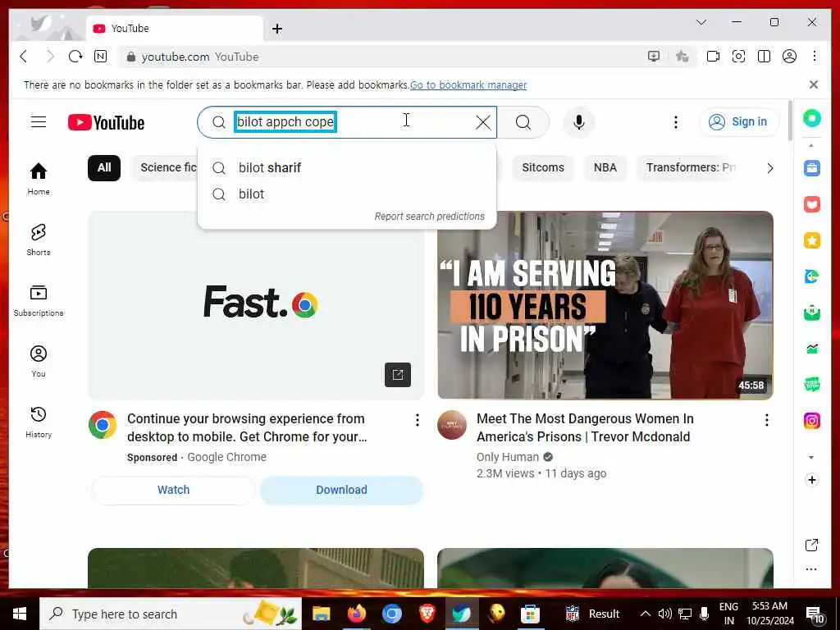Image resolution: width=840 pixels, height=630 pixels.
Task: Click the Download button on ad
Action: [x=341, y=490]
